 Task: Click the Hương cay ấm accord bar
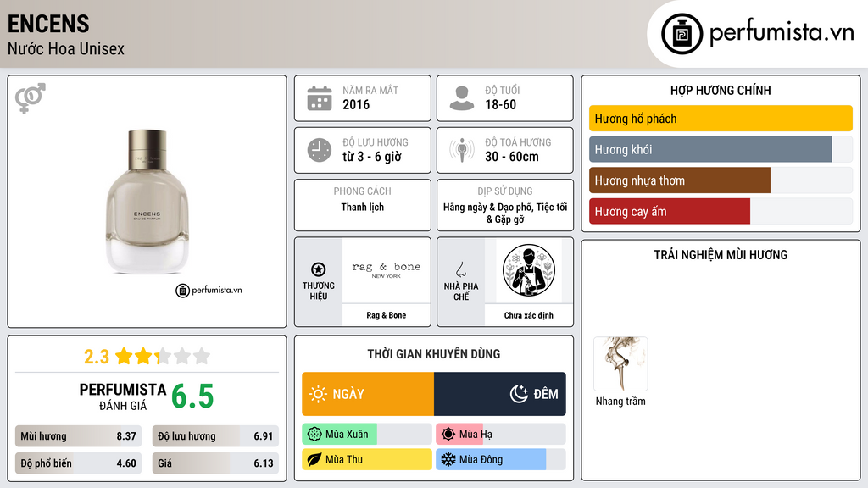coord(721,211)
